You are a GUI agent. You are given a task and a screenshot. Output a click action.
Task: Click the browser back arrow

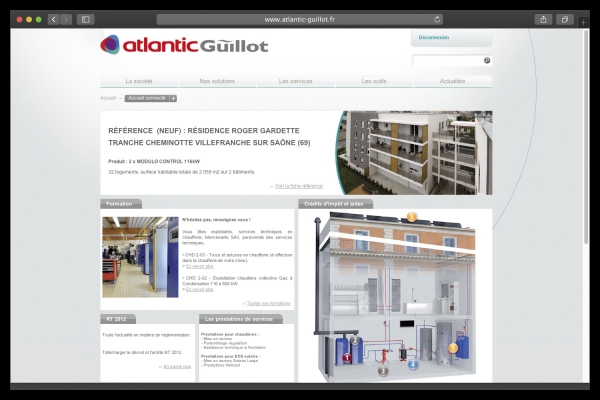54,19
